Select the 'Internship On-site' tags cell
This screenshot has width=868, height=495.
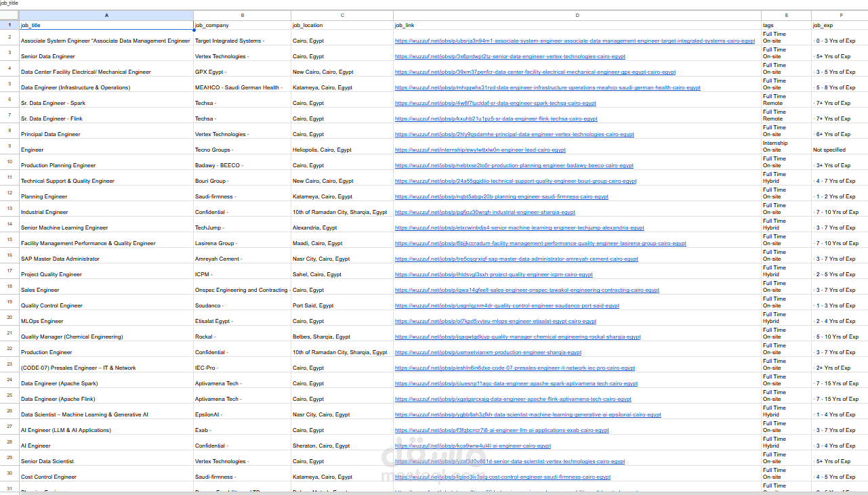(x=787, y=147)
